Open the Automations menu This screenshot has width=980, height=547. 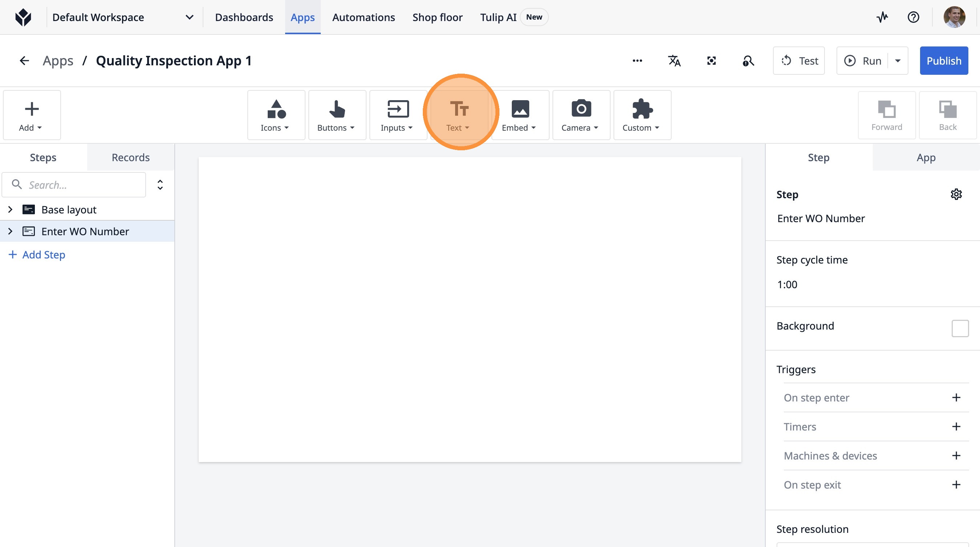pos(363,17)
